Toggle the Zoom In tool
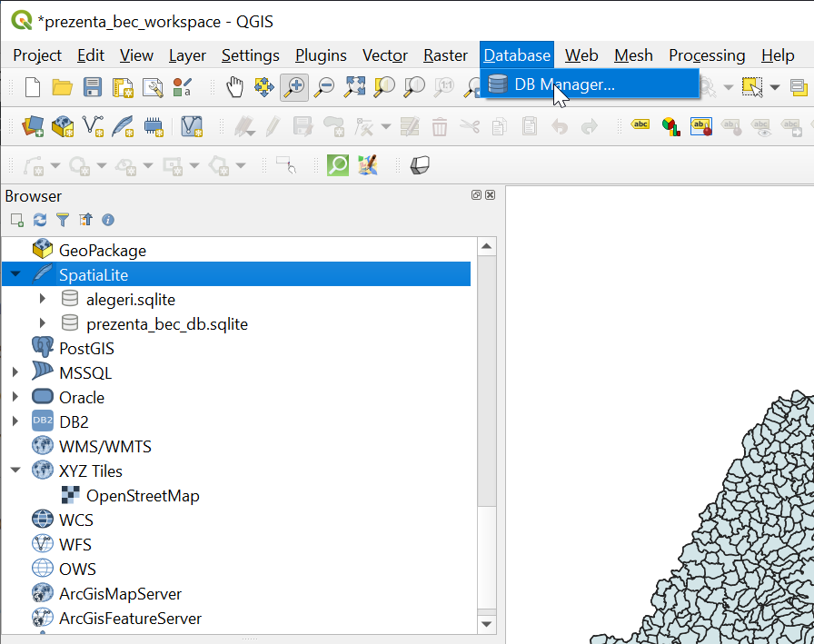814x644 pixels. pos(294,86)
